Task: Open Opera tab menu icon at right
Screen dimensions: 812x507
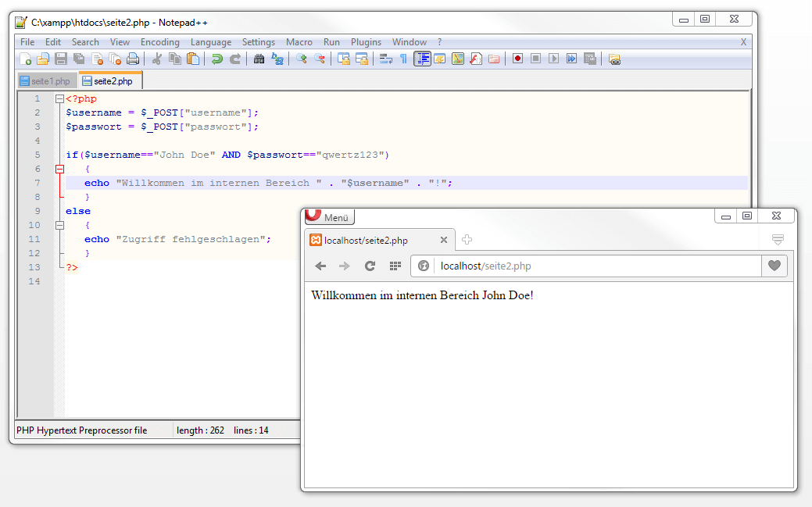Action: (x=778, y=239)
